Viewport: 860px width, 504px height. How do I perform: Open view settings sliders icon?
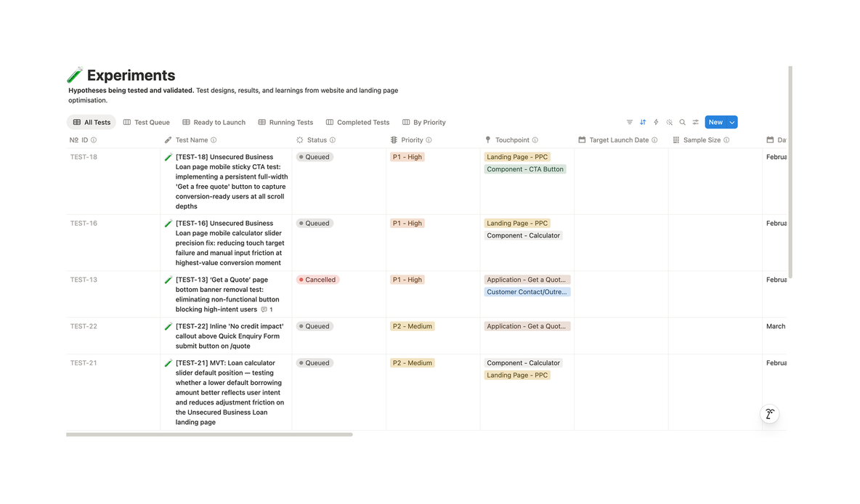point(695,122)
